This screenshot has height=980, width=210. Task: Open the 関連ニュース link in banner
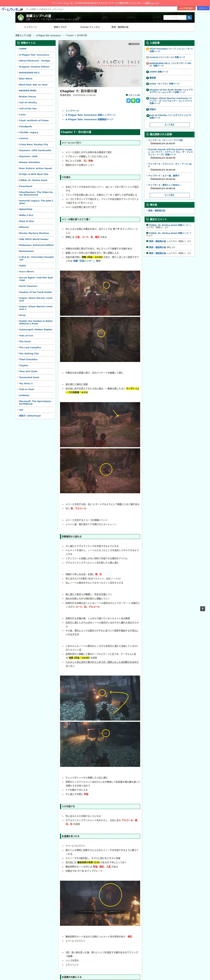tap(151, 3)
